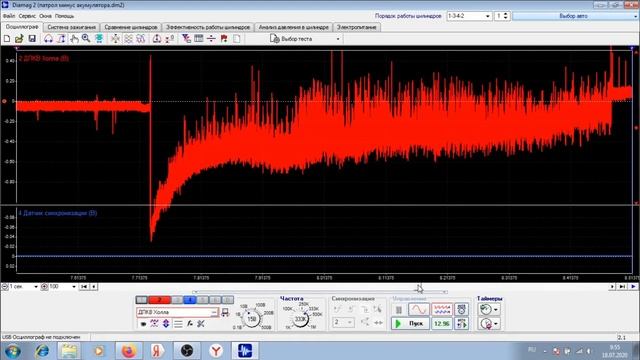Open a saved oscillogram file
This screenshot has width=640, height=360.
(19, 39)
